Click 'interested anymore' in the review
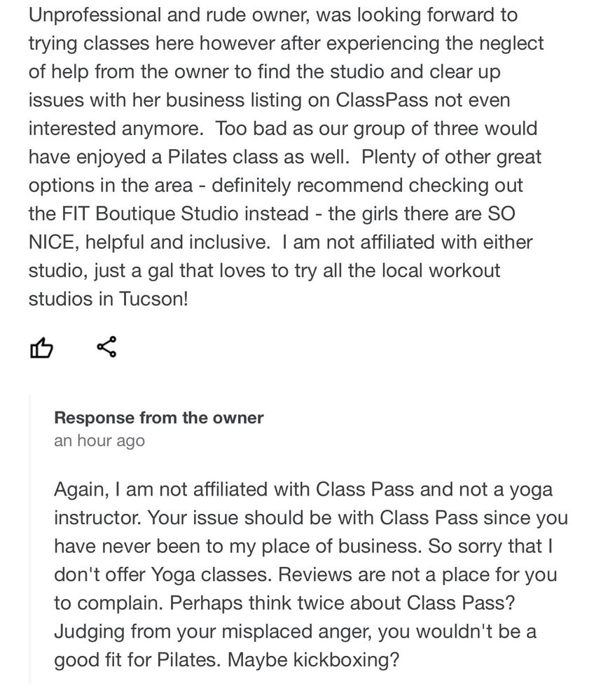This screenshot has width=608, height=700. point(115,129)
